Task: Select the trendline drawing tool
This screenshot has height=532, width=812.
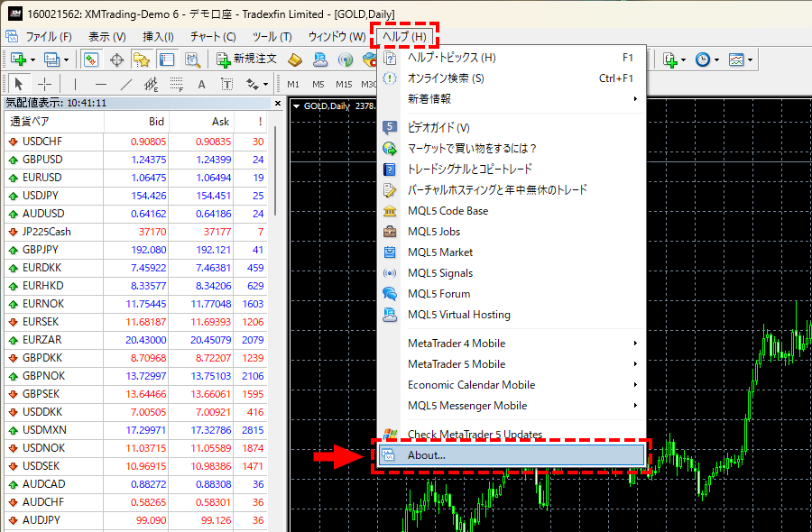Action: 125,84
